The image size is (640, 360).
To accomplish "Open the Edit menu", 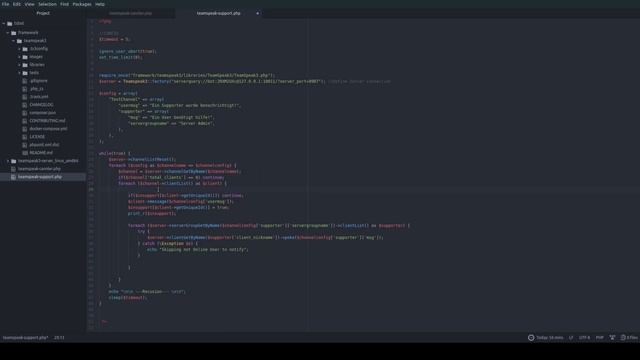I will coord(17,4).
